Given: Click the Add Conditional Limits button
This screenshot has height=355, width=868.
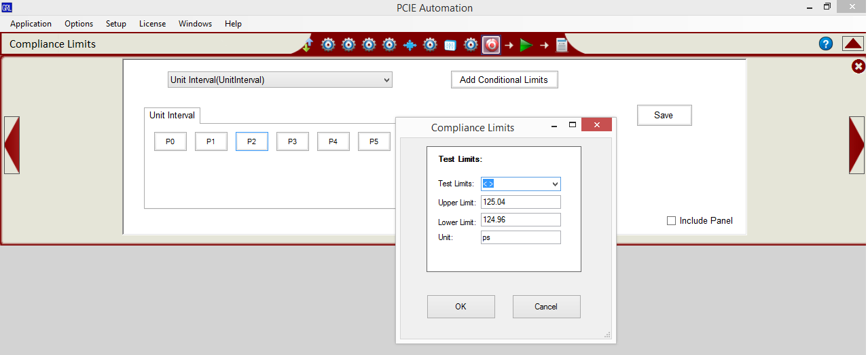Looking at the screenshot, I should click(503, 80).
